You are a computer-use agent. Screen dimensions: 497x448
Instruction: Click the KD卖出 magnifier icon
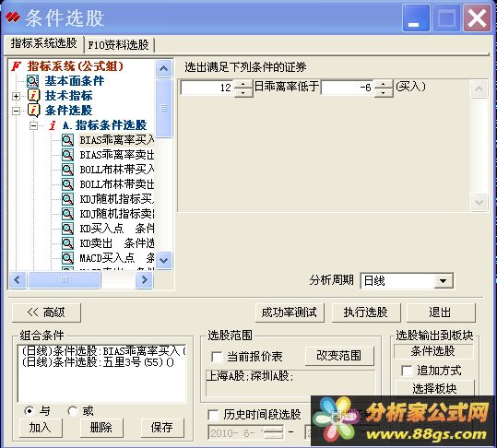click(x=67, y=243)
